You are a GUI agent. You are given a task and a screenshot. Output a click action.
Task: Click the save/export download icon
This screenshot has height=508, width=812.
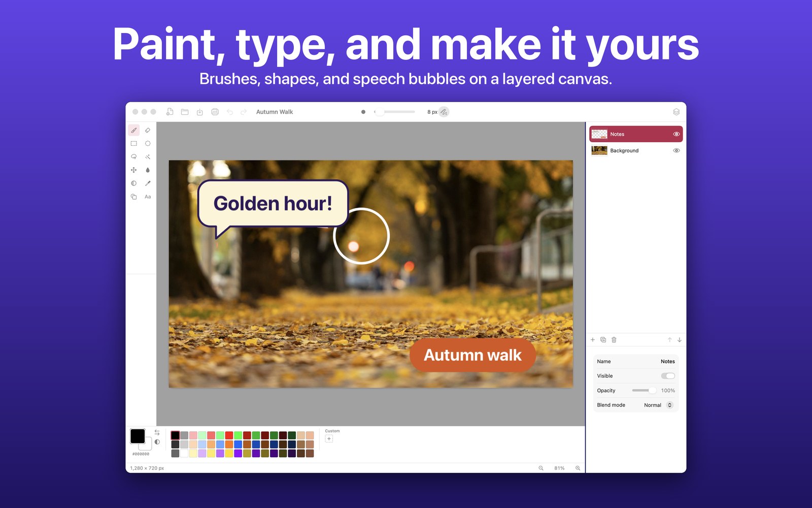coord(200,112)
